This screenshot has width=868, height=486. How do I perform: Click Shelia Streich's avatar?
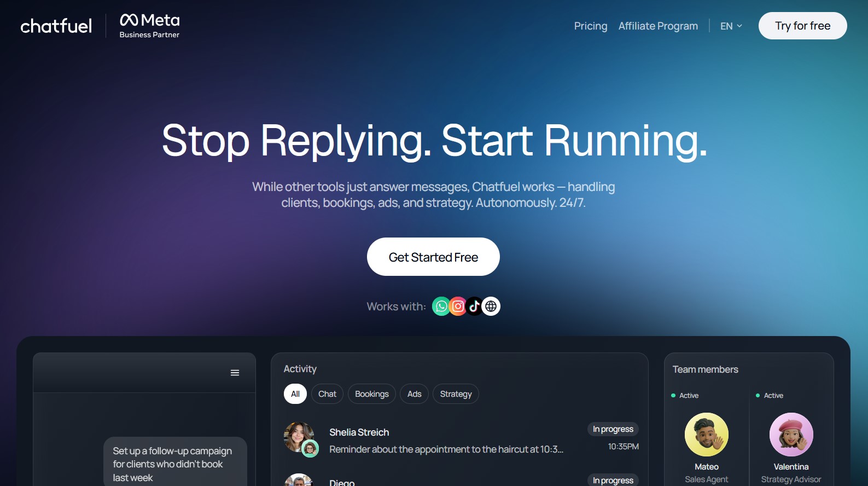[x=299, y=437]
